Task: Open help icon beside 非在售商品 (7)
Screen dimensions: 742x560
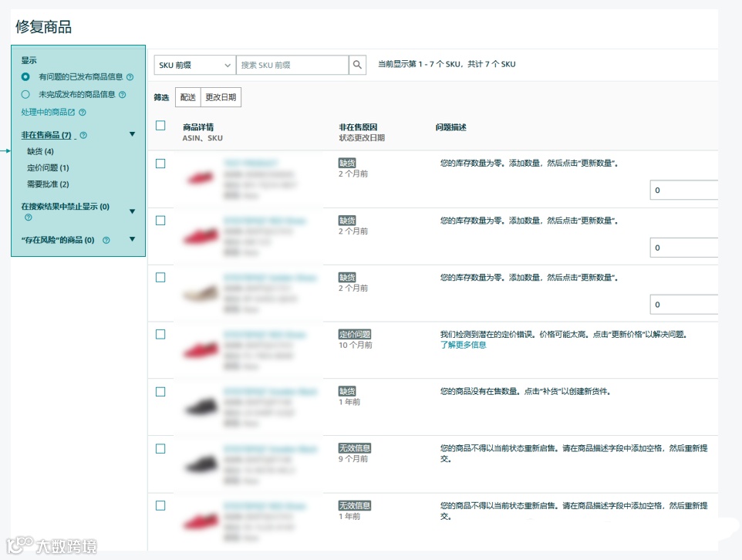Action: 83,136
